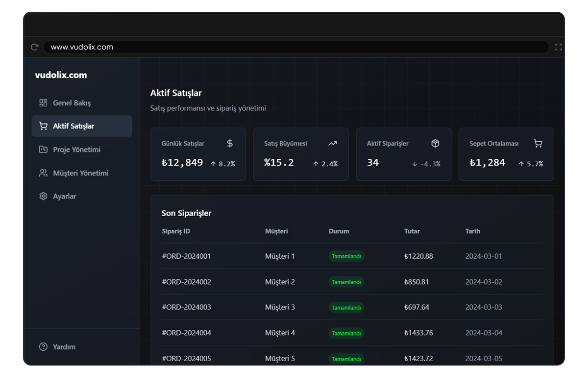Click the package box icon in Aktif Siparişler
588x392 pixels.
point(435,144)
